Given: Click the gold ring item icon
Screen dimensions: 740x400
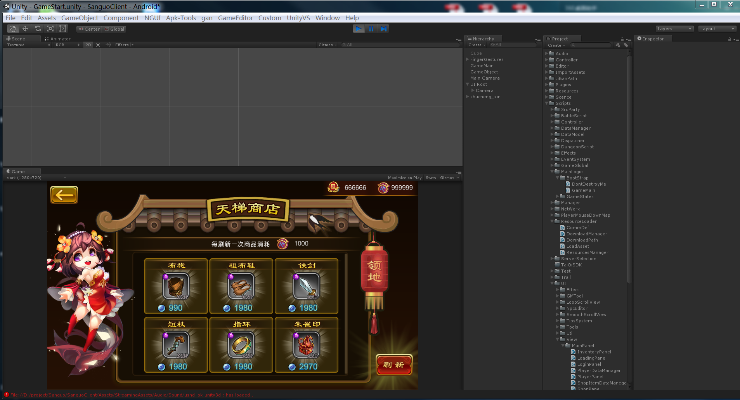Looking at the screenshot, I should (241, 345).
